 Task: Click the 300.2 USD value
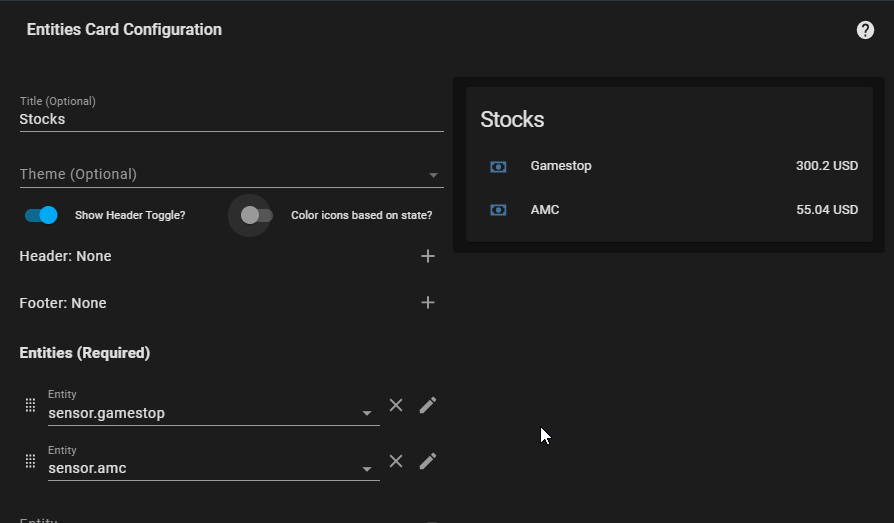[x=827, y=166]
